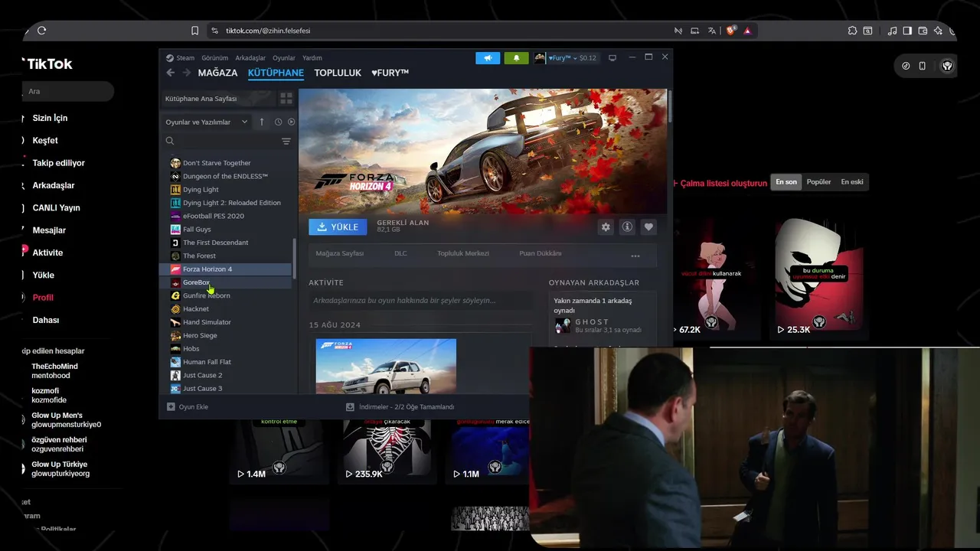980x551 pixels.
Task: Go forward with Steam's forward arrow
Action: [186, 73]
